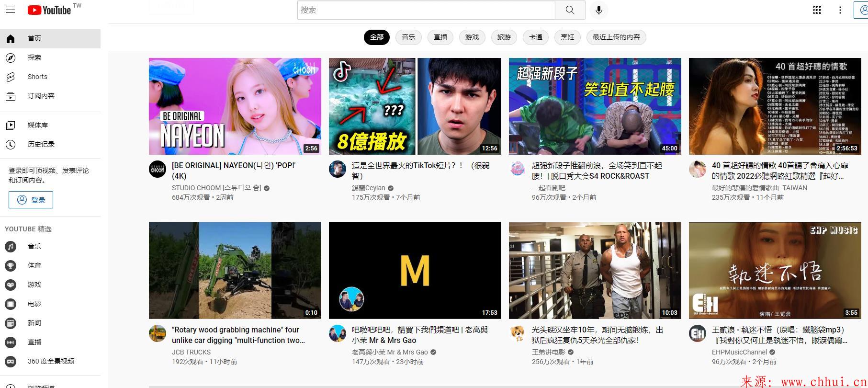Screen dimensions: 868x388
Task: Open the hamburger guide menu
Action: tap(10, 10)
